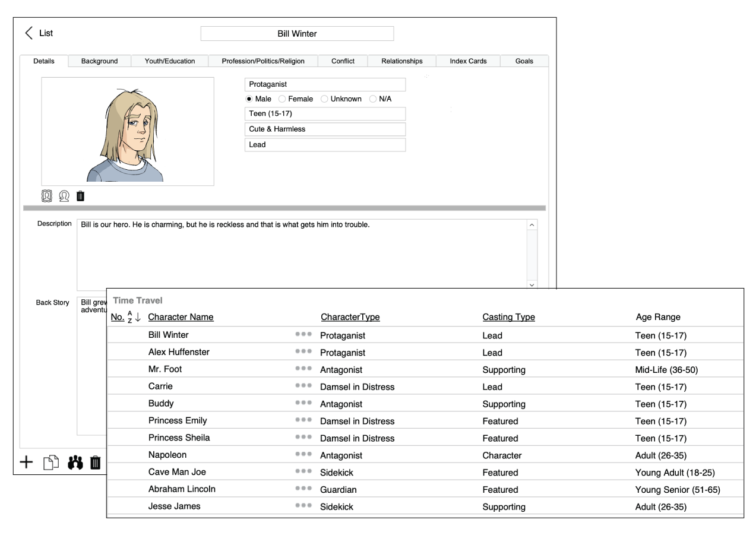This screenshot has width=756, height=548.
Task: Delete selected character with the trash icon
Action: [96, 463]
